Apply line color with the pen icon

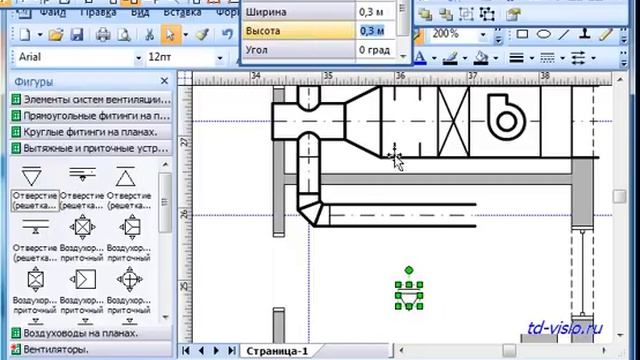tap(450, 58)
